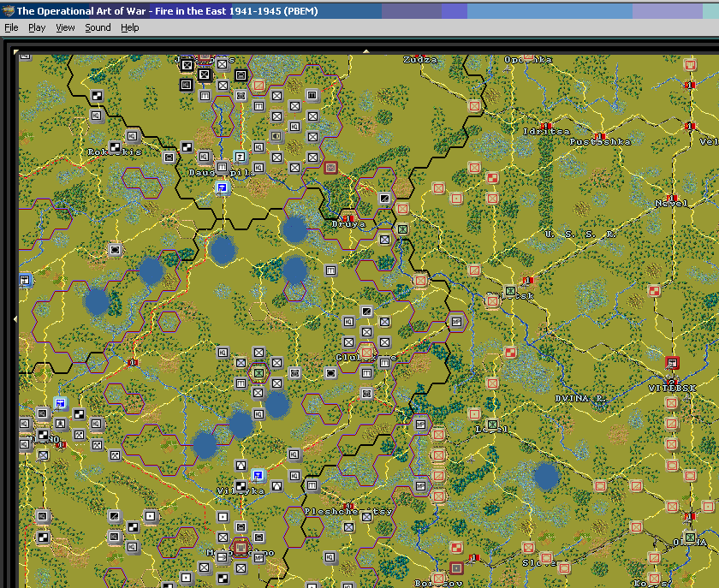Select the red checkered Soviet unit south of Idritsa
The image size is (719, 588).
coord(492,177)
